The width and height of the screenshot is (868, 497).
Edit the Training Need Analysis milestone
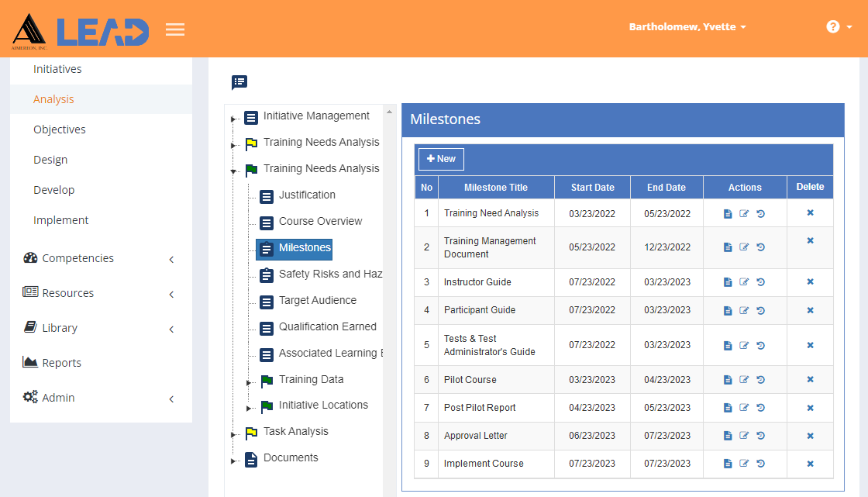coord(744,213)
